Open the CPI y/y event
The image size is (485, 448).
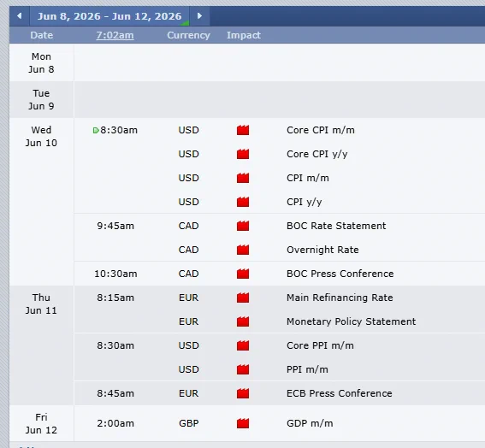click(305, 202)
